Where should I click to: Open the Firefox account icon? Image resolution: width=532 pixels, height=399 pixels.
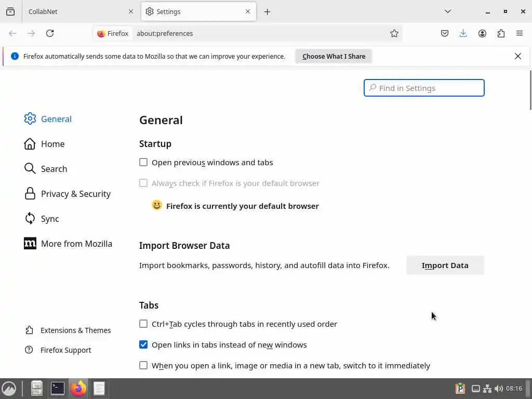pos(482,33)
